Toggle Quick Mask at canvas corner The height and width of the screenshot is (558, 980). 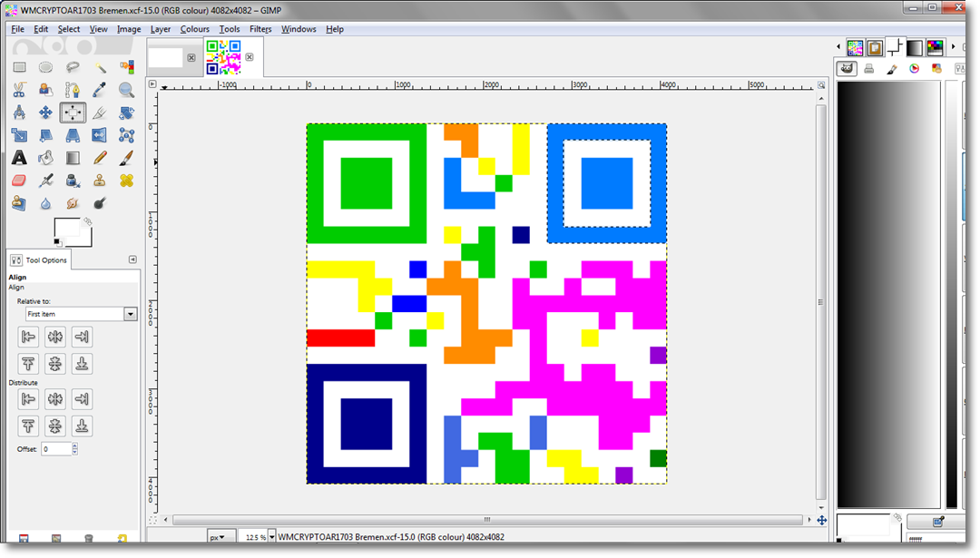[x=152, y=520]
